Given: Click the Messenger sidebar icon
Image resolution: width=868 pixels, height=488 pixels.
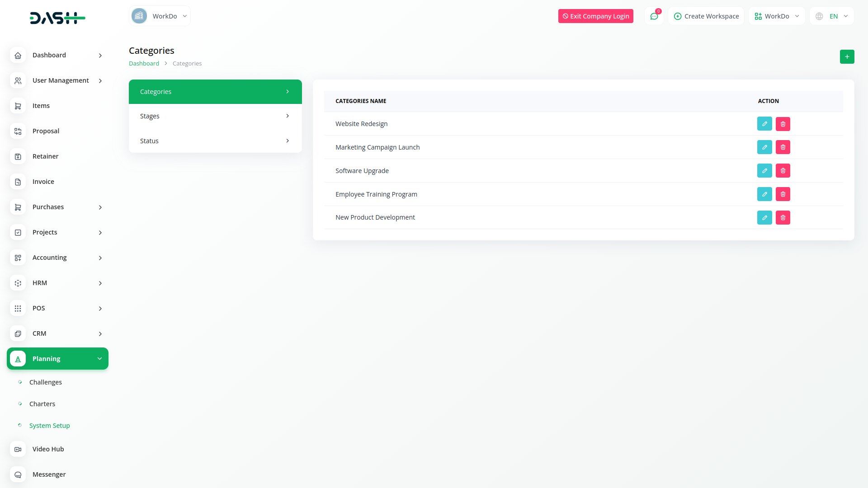Looking at the screenshot, I should click(18, 474).
